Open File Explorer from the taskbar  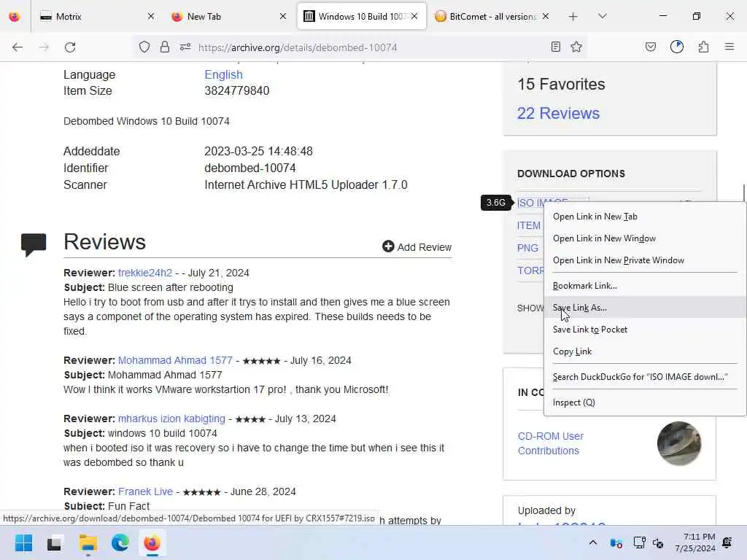click(x=88, y=542)
